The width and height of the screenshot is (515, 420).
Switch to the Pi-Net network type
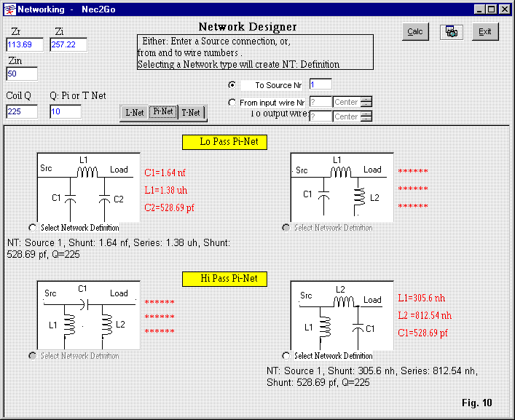point(163,112)
